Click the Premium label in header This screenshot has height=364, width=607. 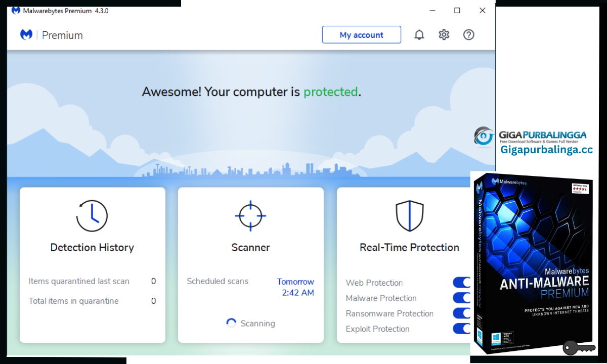click(x=62, y=35)
